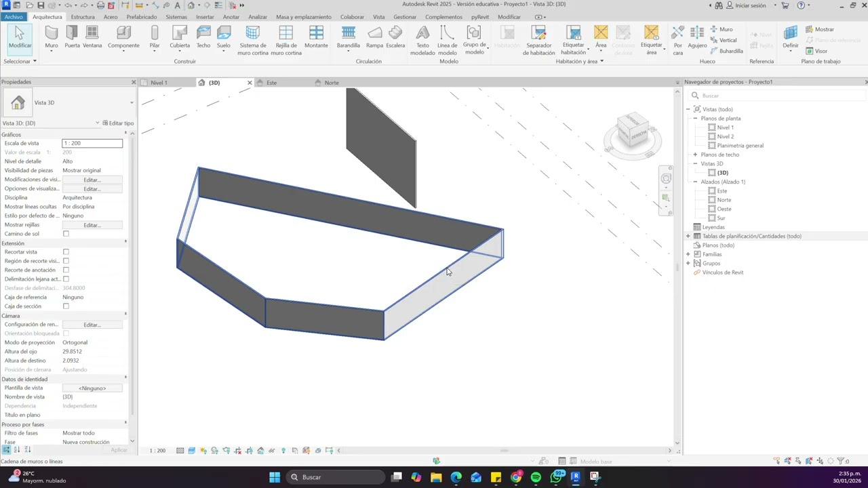Toggle Región de recorte visible checkbox
The image size is (868, 488).
coord(66,261)
